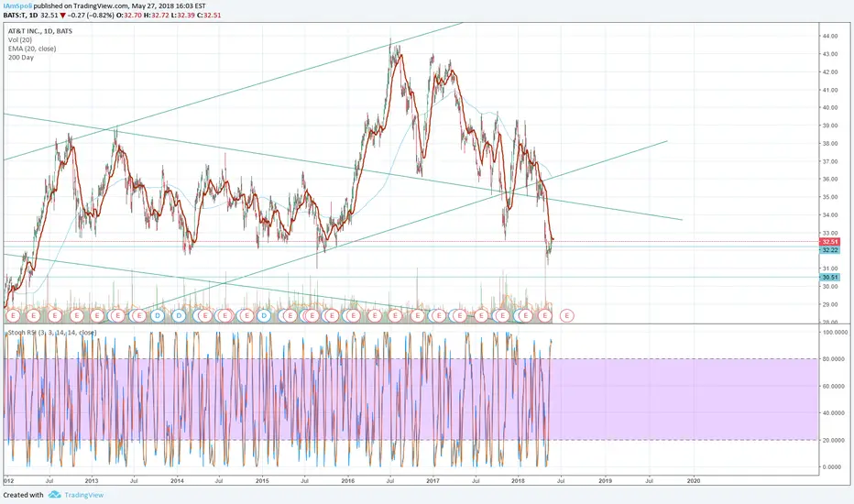Click the upcoming earnings marker past the last candle
The width and height of the screenshot is (854, 504).
point(567,315)
